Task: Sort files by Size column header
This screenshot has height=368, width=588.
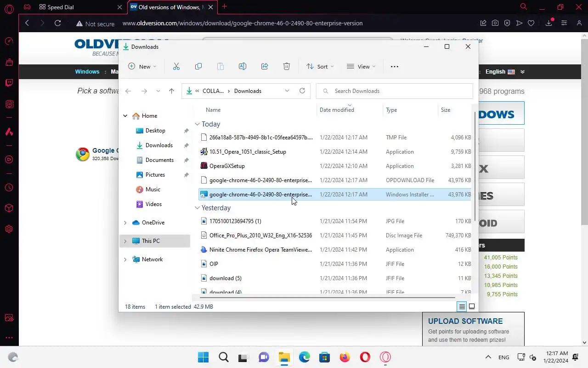Action: [x=446, y=110]
